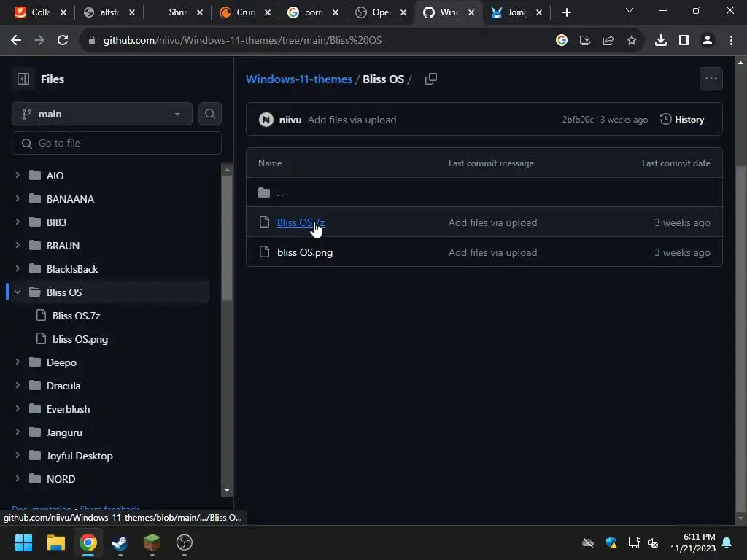
Task: Go to parent directory row
Action: point(484,192)
